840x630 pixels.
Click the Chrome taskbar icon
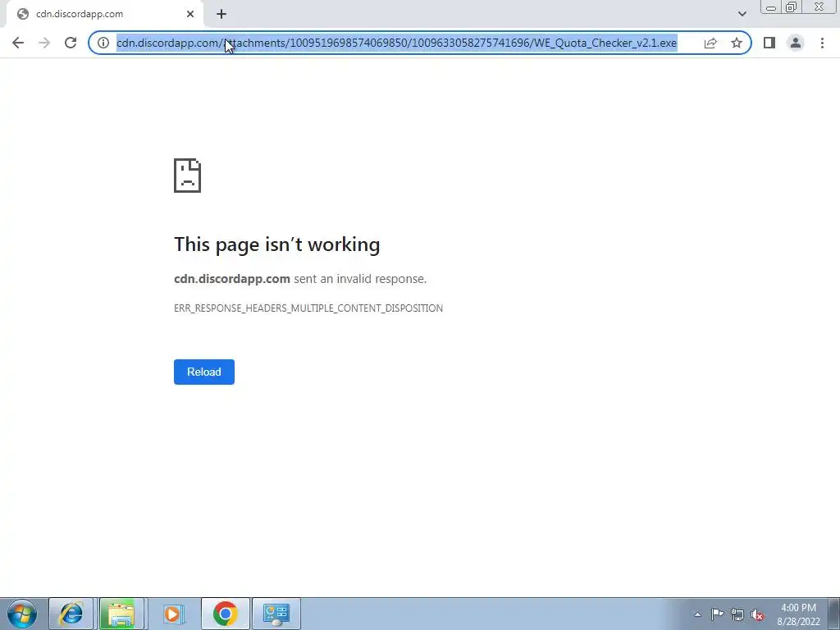click(x=225, y=614)
